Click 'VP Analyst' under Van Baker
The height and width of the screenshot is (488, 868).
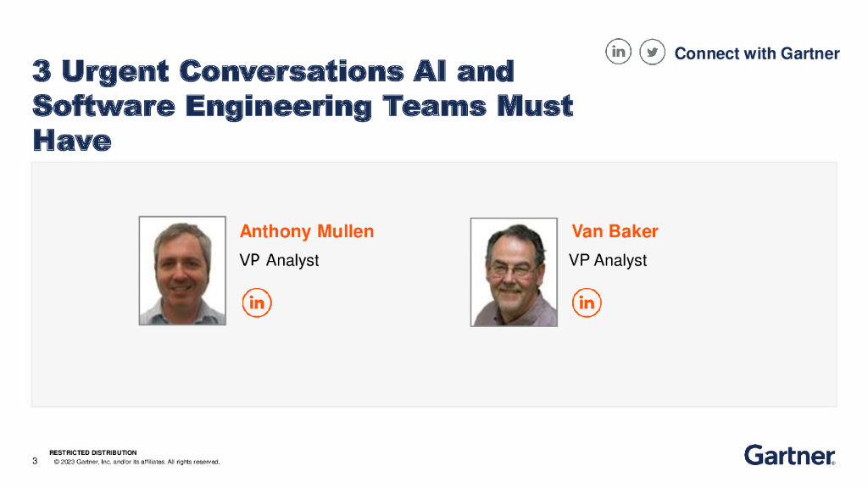[x=608, y=260]
